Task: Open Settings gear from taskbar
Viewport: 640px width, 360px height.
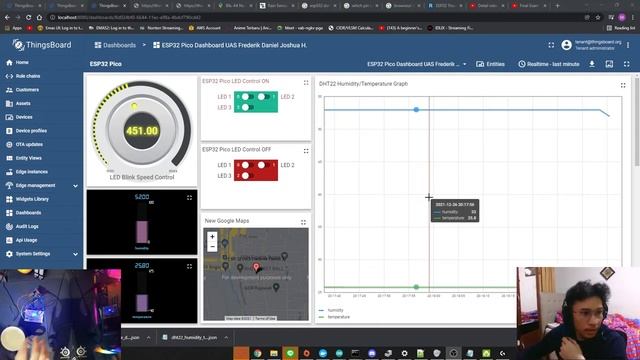Action: pyautogui.click(x=404, y=353)
